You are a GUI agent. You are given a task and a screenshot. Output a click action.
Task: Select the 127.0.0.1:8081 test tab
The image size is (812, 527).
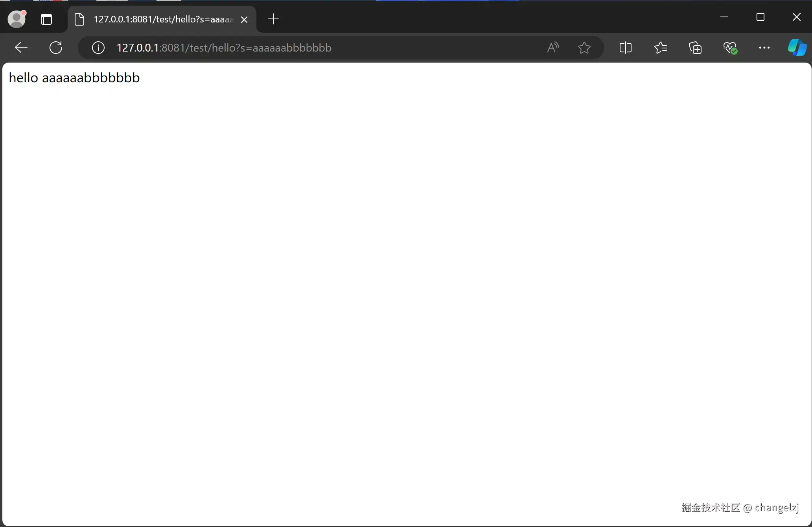click(x=157, y=19)
